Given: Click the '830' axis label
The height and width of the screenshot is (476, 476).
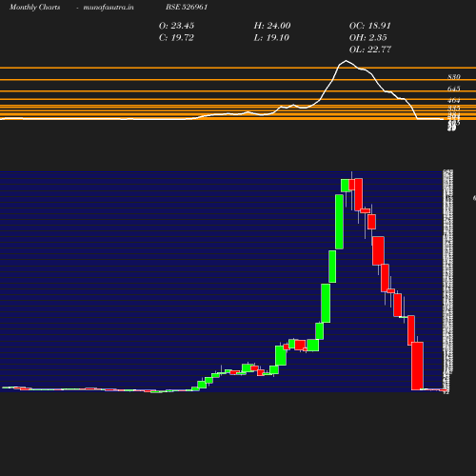Looking at the screenshot, I should tap(454, 77).
